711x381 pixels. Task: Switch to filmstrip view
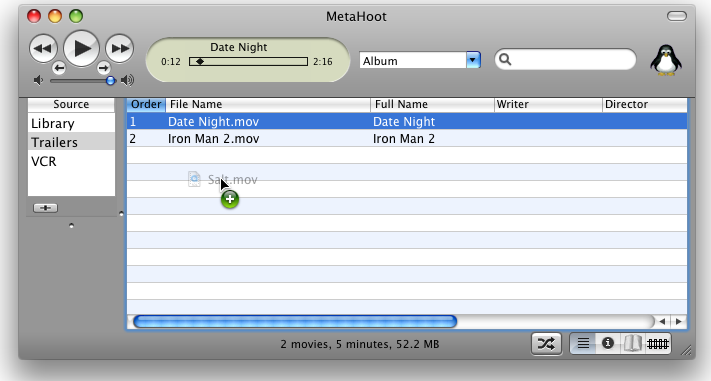(657, 344)
